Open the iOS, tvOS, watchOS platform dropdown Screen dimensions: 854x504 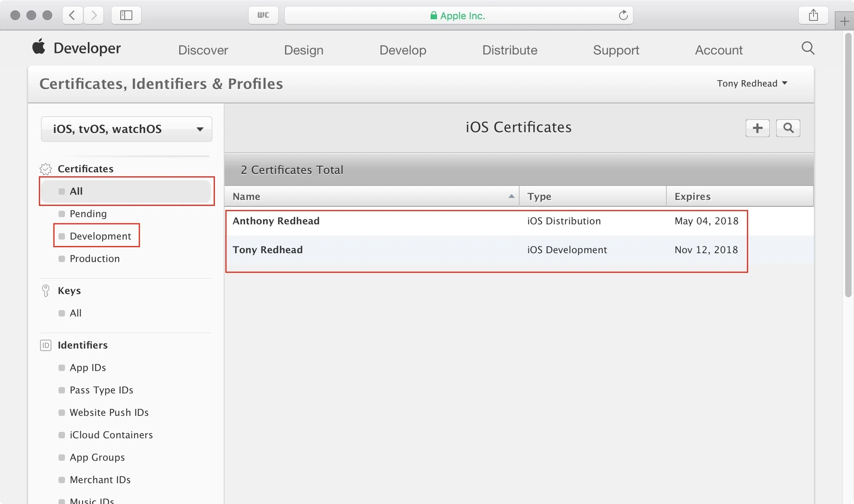pyautogui.click(x=126, y=129)
